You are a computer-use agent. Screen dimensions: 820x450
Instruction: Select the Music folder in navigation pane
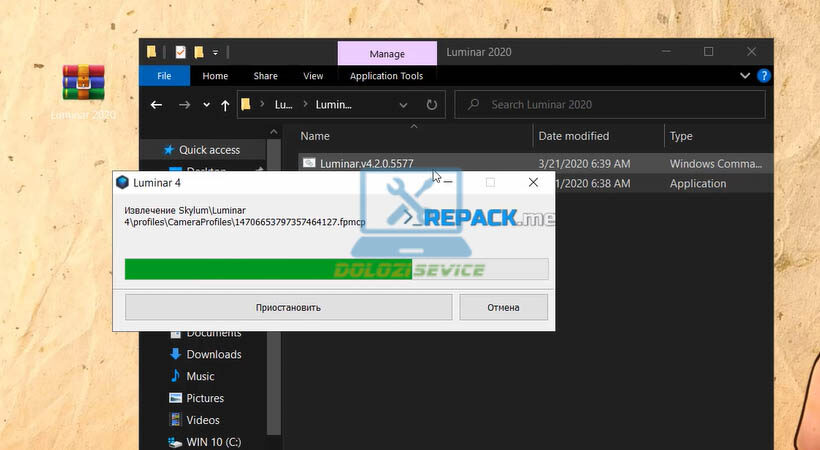pos(200,376)
